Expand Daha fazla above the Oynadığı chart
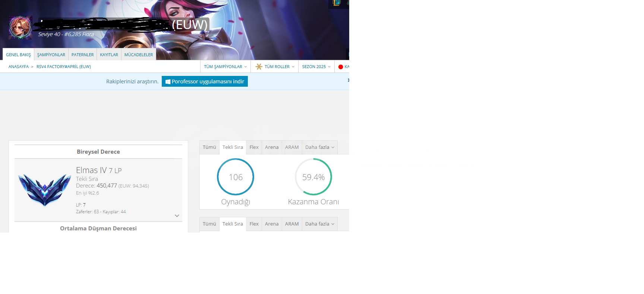This screenshot has height=294, width=644. point(320,147)
